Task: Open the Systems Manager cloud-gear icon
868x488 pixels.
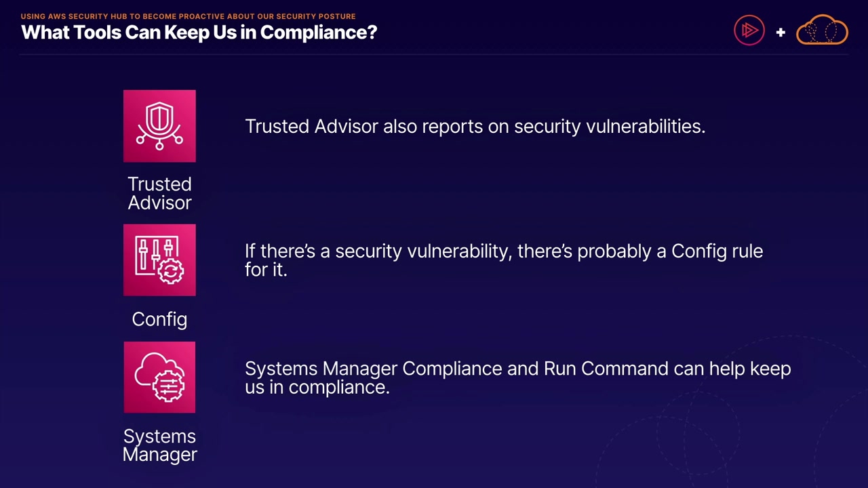Action: [x=159, y=378]
